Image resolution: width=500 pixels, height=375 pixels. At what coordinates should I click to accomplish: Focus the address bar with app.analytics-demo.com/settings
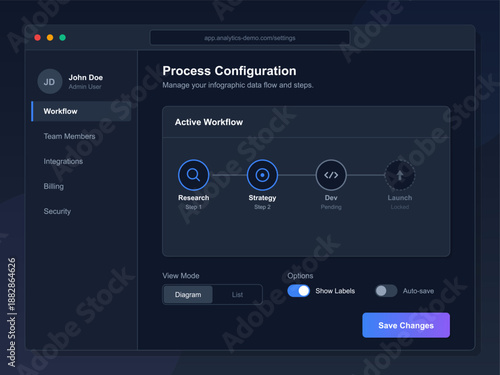click(x=250, y=38)
